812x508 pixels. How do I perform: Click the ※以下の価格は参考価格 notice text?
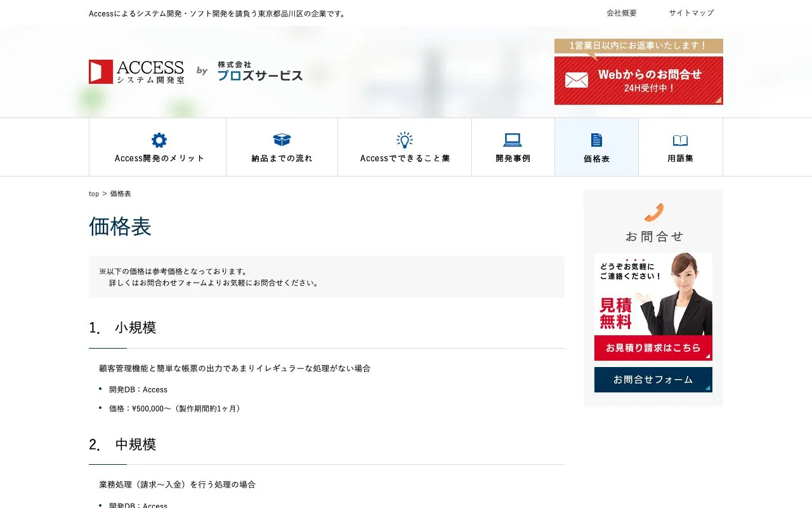click(x=209, y=277)
